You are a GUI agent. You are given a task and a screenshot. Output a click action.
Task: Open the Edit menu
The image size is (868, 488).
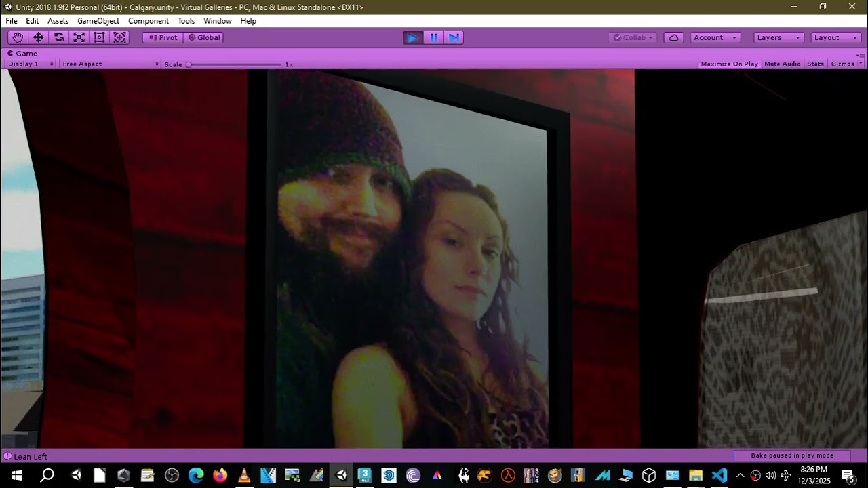[33, 21]
